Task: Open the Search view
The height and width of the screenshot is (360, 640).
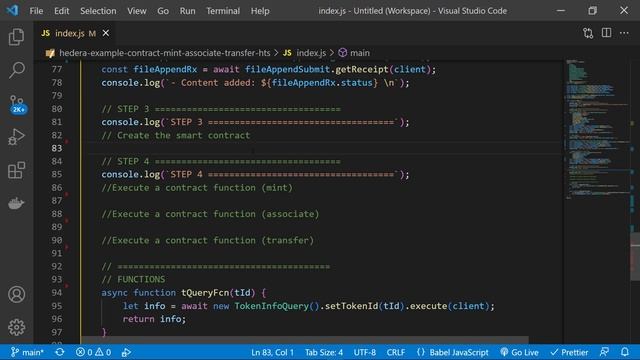Action: pyautogui.click(x=16, y=70)
